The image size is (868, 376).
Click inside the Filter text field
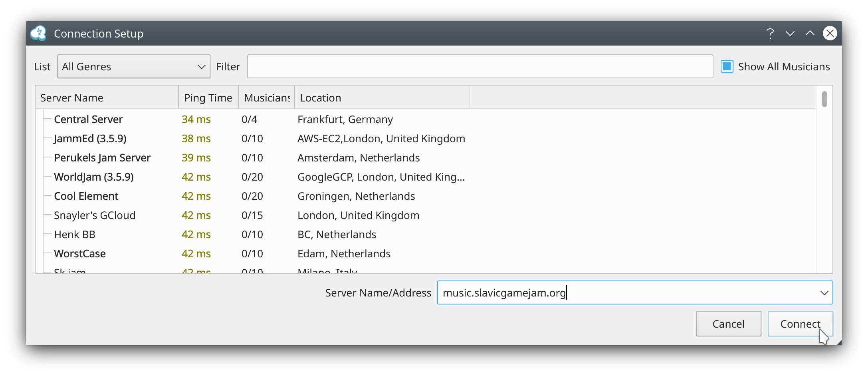480,67
